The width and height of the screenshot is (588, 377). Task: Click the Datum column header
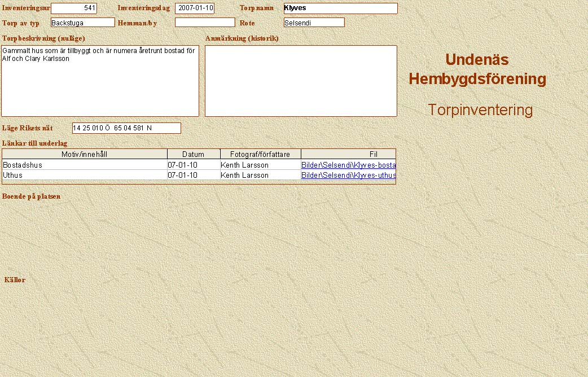click(x=194, y=154)
